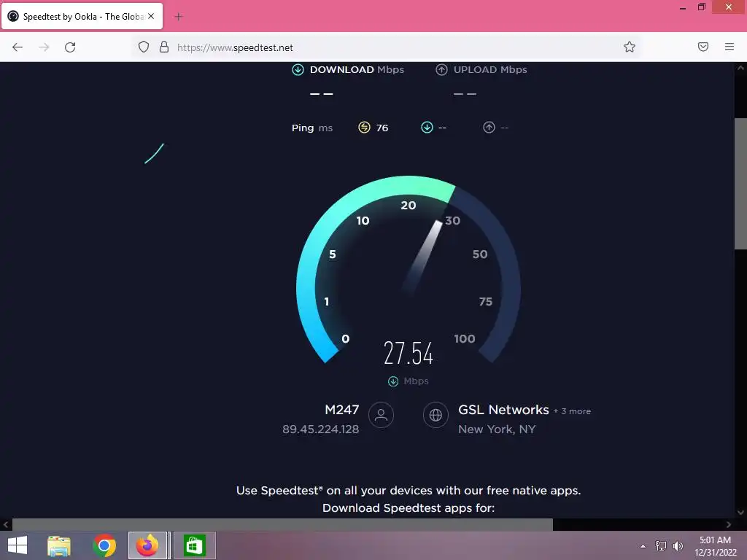Click the site security padlock icon
Image resolution: width=747 pixels, height=560 pixels.
coord(164,47)
